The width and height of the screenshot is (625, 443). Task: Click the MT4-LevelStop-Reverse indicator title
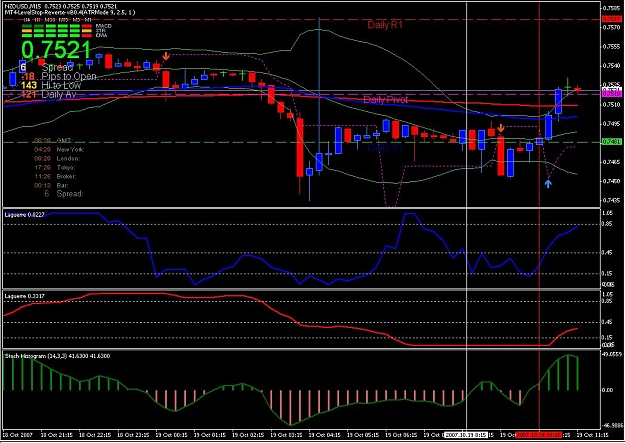[70, 12]
